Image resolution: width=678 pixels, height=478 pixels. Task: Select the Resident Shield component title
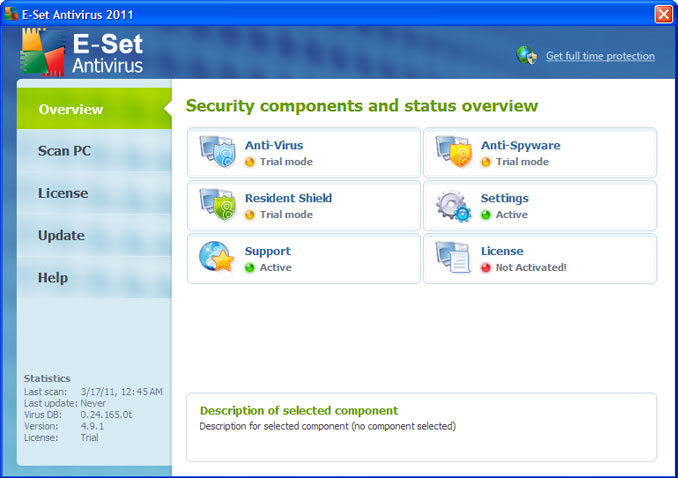tap(288, 198)
